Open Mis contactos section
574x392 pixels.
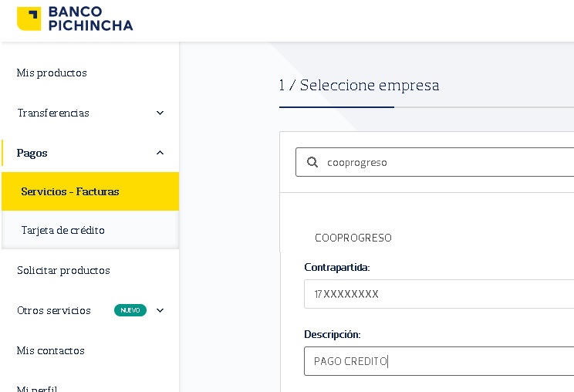coord(50,350)
